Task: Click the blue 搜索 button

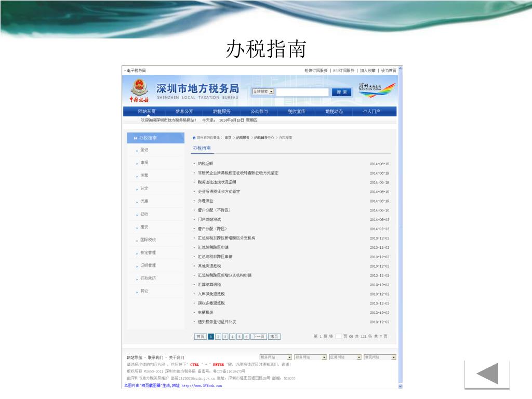Action: click(x=342, y=92)
